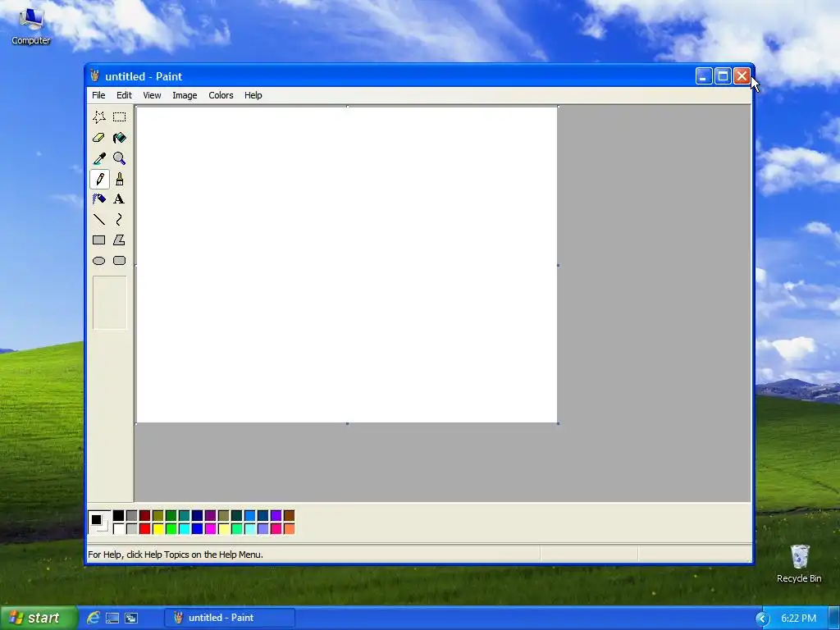
Task: Launch Internet Explorer from quick launch
Action: (x=94, y=618)
